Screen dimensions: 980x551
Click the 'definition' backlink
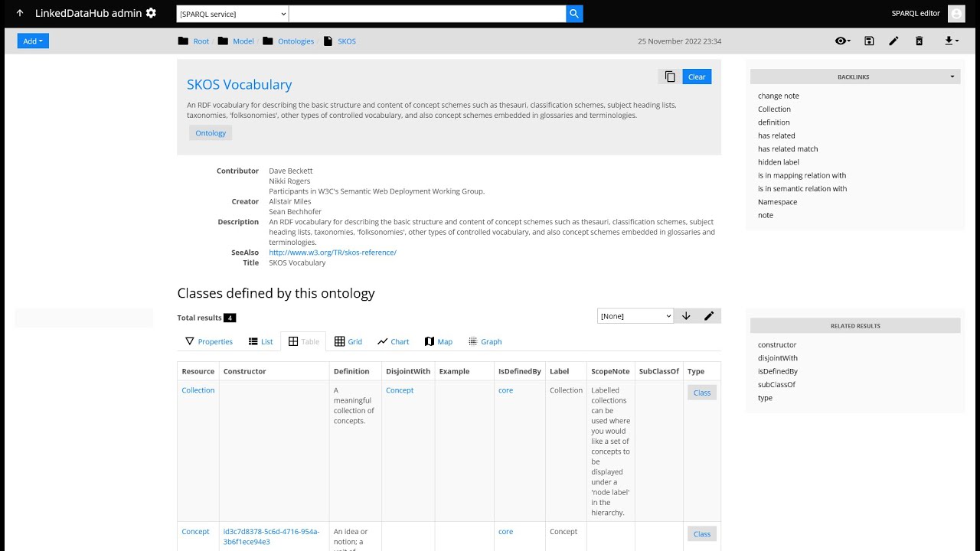click(x=773, y=122)
